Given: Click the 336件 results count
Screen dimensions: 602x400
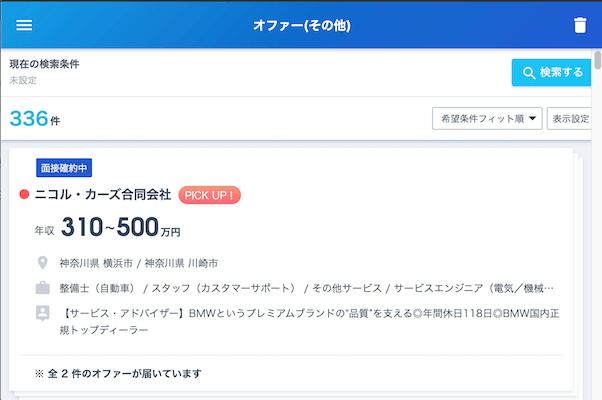Looking at the screenshot, I should [34, 119].
